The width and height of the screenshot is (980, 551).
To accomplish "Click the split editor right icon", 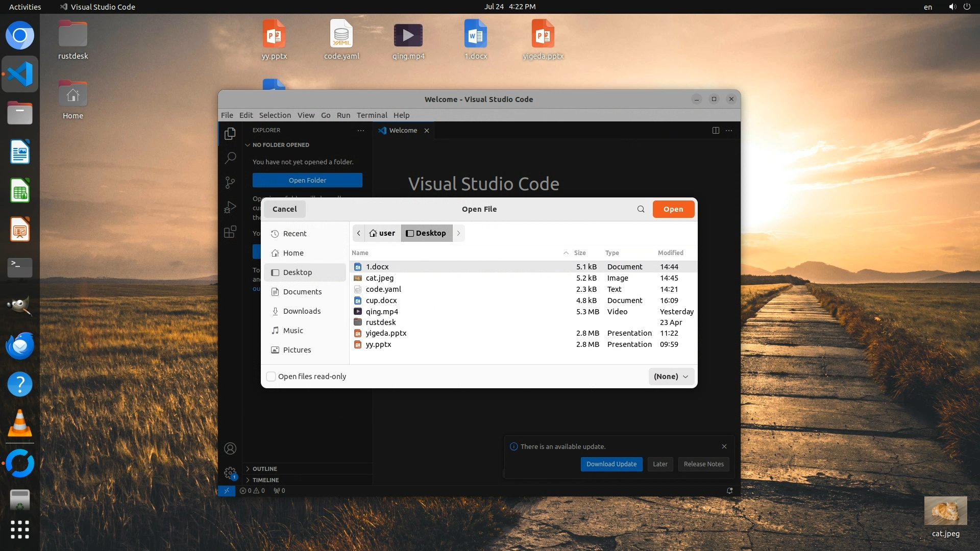I will [x=716, y=131].
